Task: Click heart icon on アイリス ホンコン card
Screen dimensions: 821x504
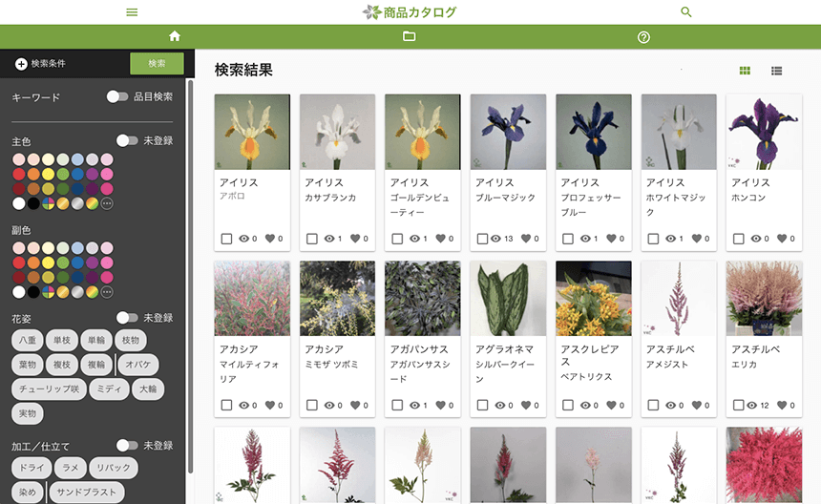Action: [782, 239]
